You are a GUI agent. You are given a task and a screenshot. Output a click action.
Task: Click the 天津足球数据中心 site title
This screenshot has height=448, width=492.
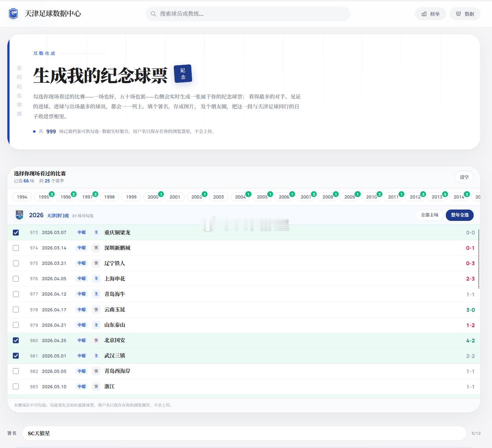click(53, 14)
